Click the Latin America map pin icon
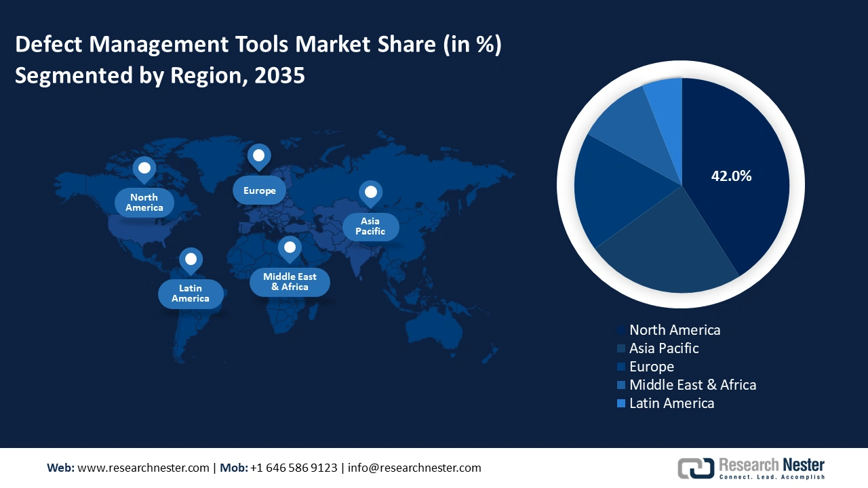 [191, 260]
